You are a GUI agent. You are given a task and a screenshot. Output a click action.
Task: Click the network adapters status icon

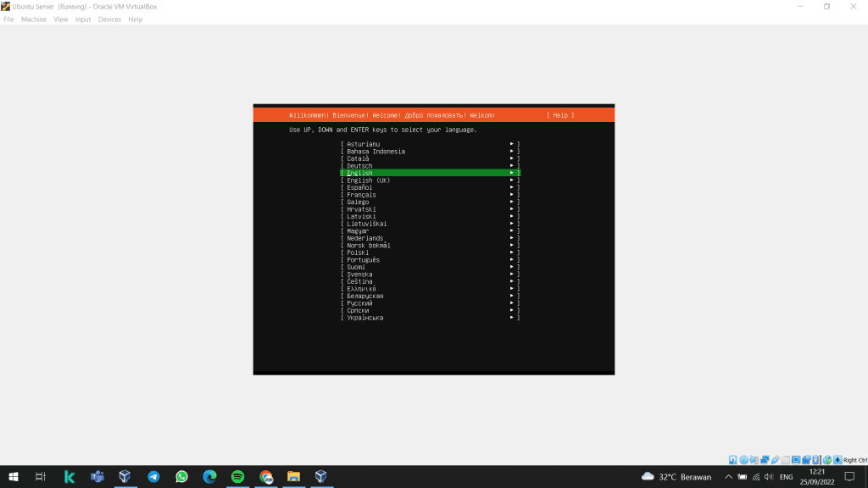(765, 460)
